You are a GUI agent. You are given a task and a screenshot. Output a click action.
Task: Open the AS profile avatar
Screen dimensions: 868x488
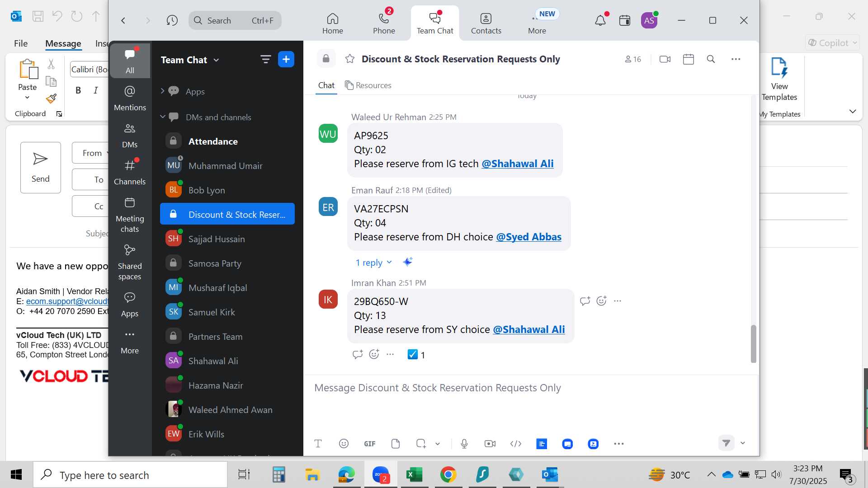[649, 20]
